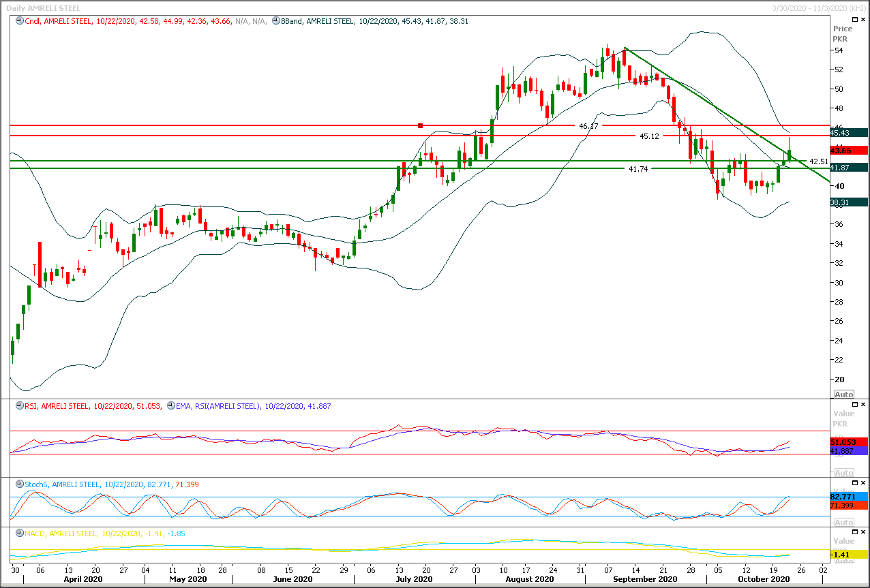Click July 2020 on the time axis
This screenshot has height=588, width=870.
click(x=414, y=579)
